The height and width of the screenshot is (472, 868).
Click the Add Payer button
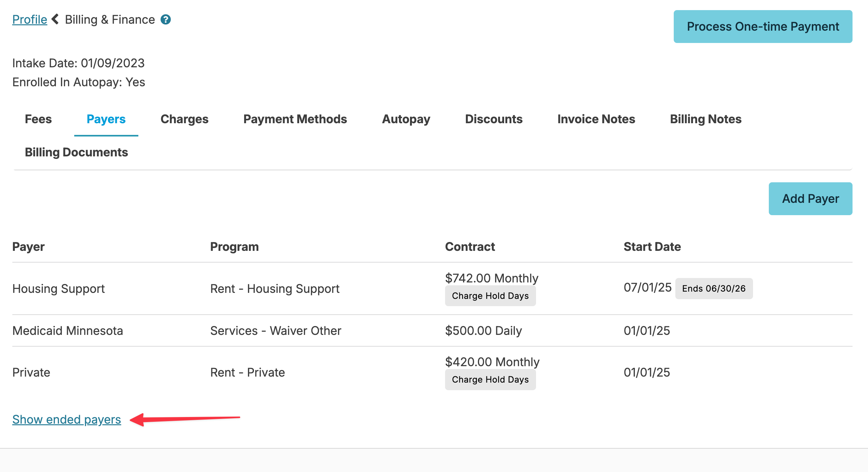[x=810, y=199]
